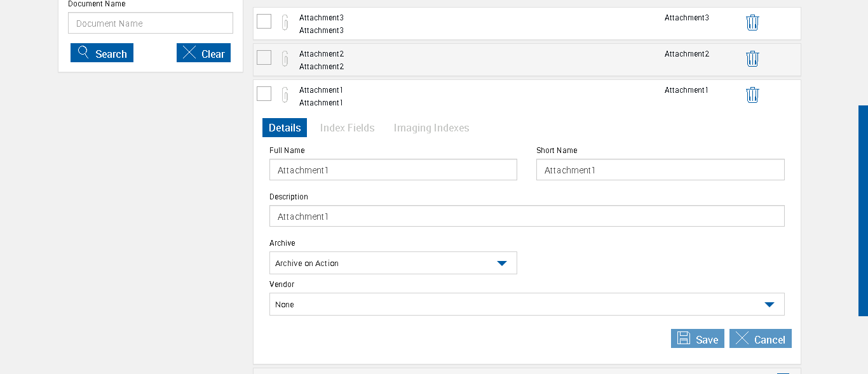Select the Attachment2 row checkbox
Screen dimensions: 868x374
coord(264,58)
